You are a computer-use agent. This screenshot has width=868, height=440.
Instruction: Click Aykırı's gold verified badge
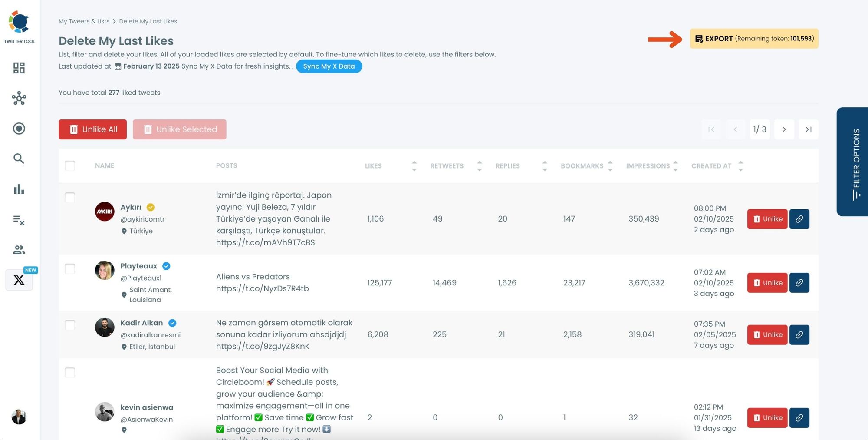click(151, 207)
